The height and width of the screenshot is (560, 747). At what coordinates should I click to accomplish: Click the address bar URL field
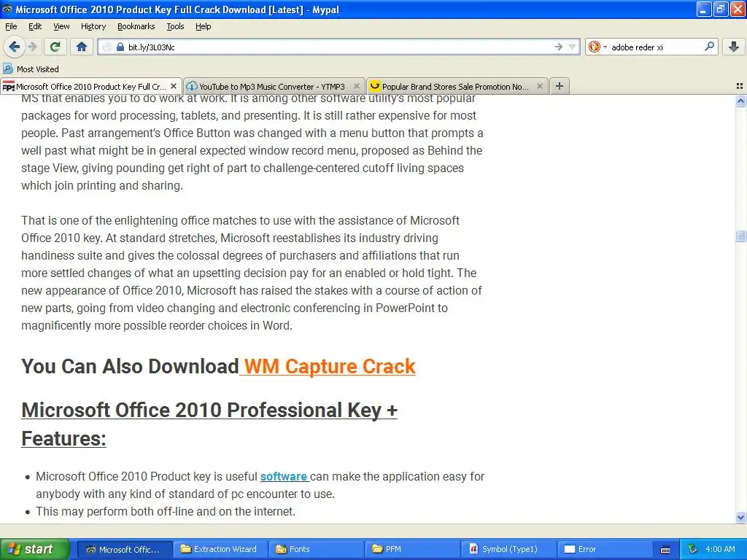pos(338,47)
